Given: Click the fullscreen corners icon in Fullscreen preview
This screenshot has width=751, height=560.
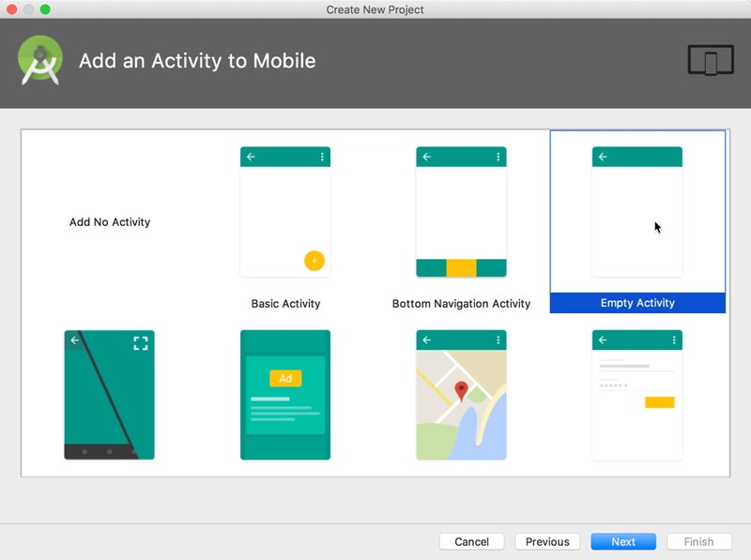Looking at the screenshot, I should tap(141, 343).
